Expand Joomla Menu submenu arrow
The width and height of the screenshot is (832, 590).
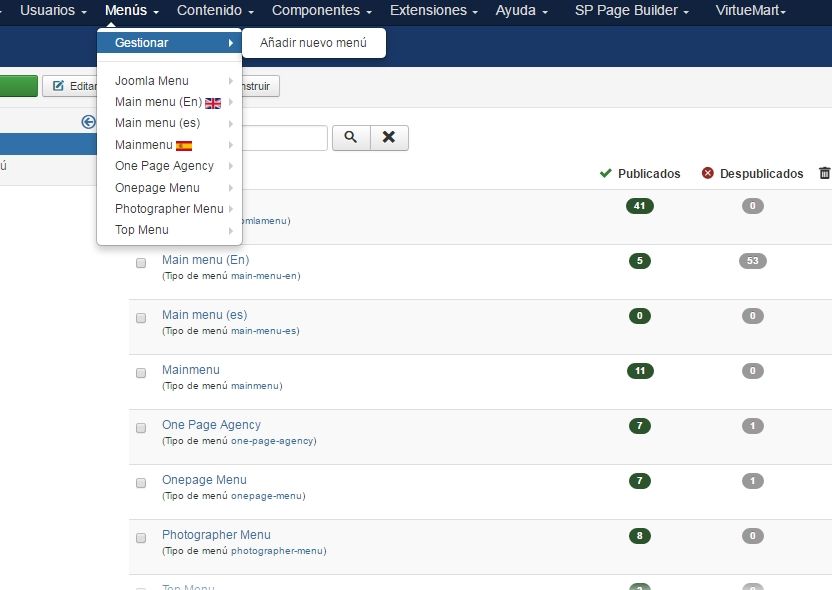click(231, 81)
